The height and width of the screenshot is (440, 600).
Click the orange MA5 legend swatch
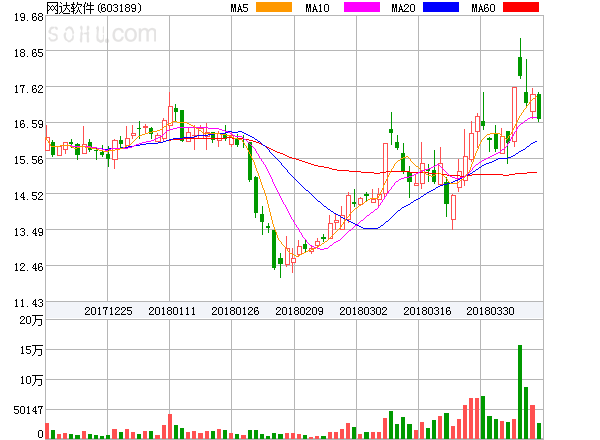click(274, 7)
